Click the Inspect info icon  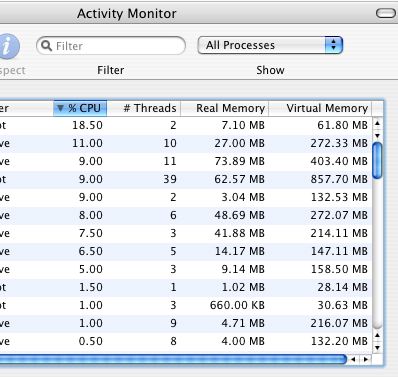(x=8, y=46)
